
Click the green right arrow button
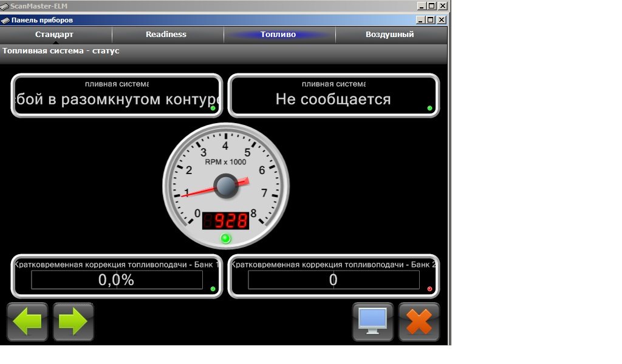tap(73, 322)
